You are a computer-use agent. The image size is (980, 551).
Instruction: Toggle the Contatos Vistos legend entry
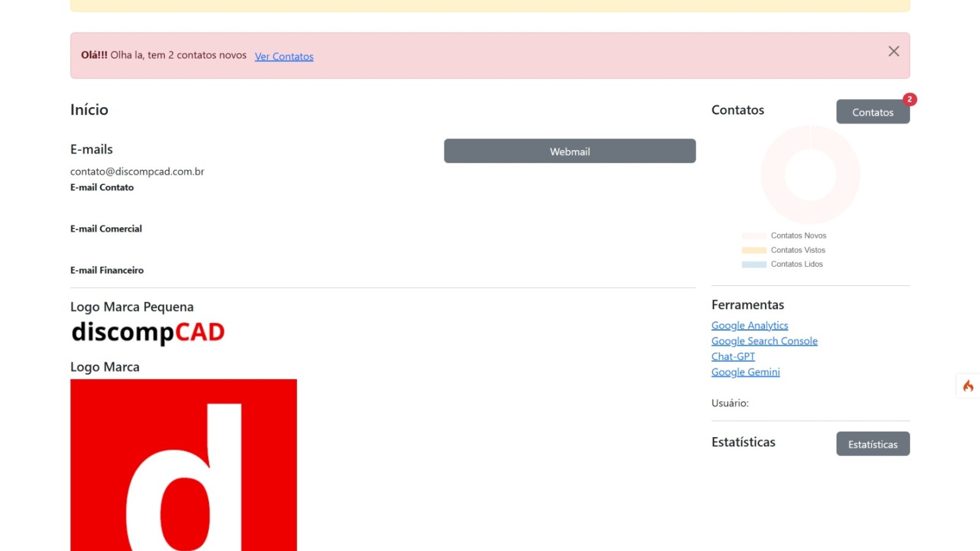tap(798, 250)
